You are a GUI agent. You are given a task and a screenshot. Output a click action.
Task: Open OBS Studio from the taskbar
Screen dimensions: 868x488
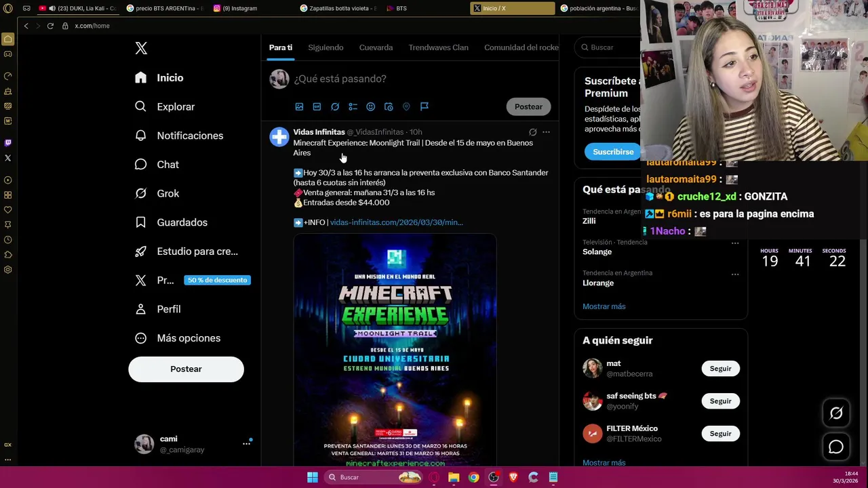point(494,477)
